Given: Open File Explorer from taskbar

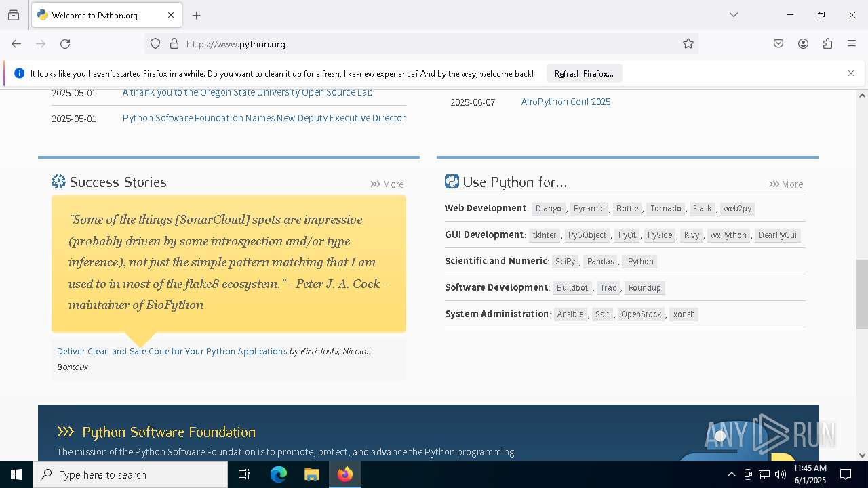Looking at the screenshot, I should pyautogui.click(x=311, y=474).
